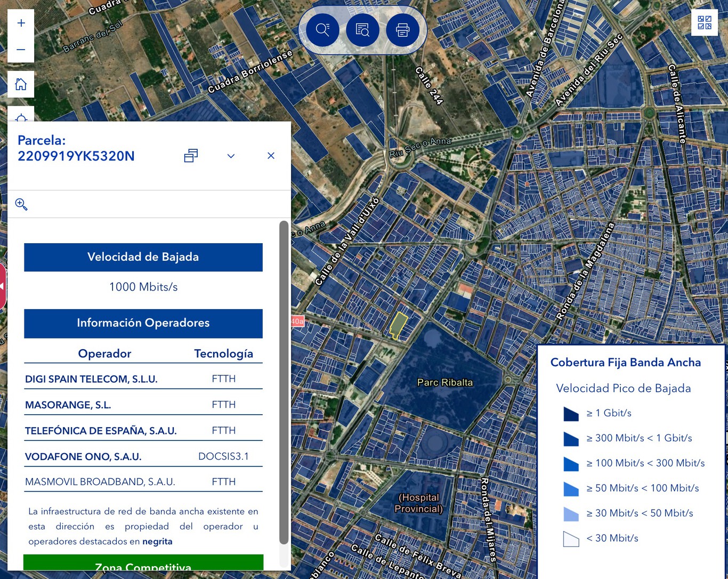Zoom to selected parcel magnifier icon
The width and height of the screenshot is (728, 579).
click(21, 204)
